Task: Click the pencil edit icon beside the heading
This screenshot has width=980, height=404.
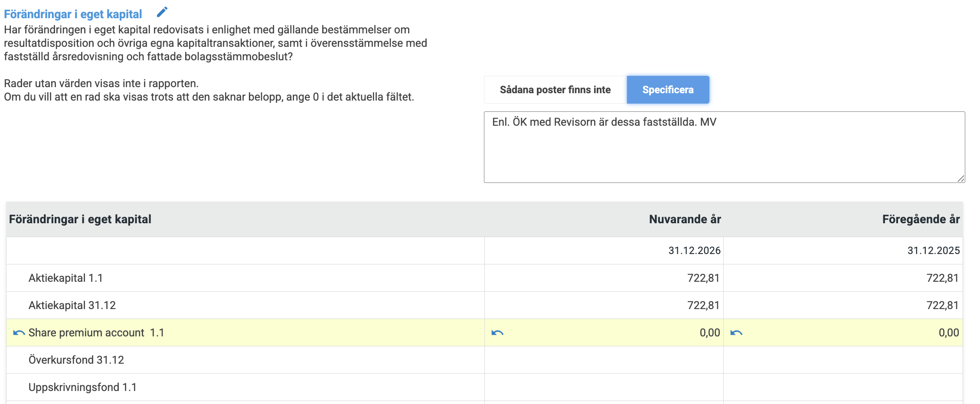Action: click(162, 12)
